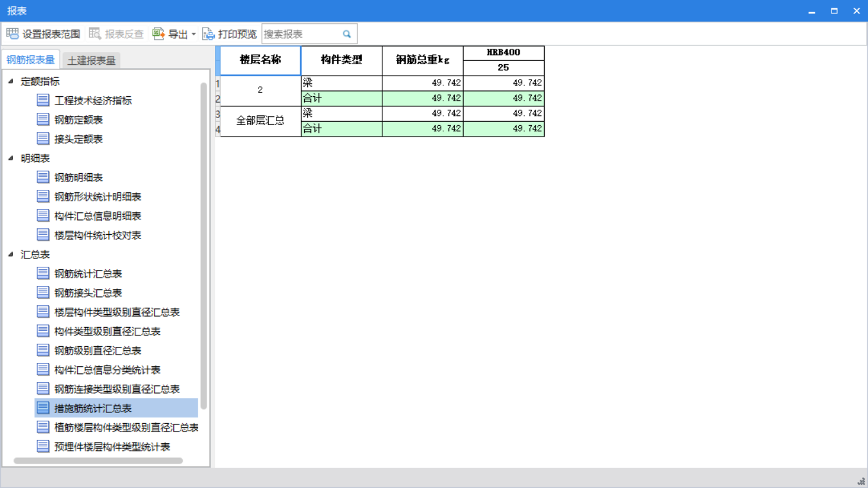The width and height of the screenshot is (868, 488).
Task: Click the 楼层名称 column header
Action: [x=260, y=60]
